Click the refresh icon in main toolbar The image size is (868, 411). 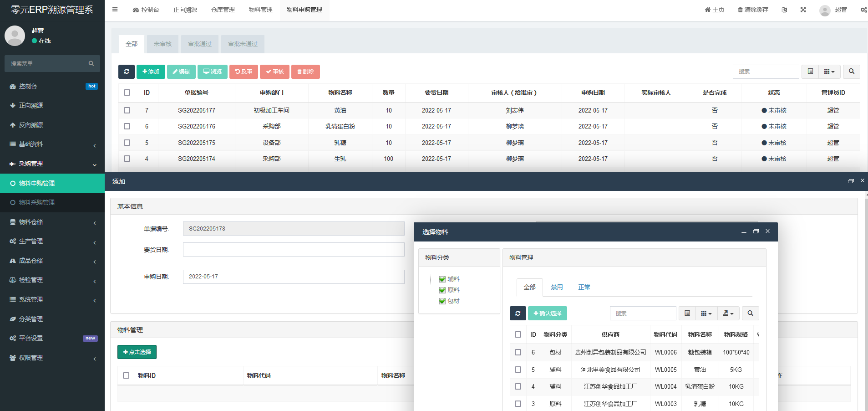pos(127,72)
